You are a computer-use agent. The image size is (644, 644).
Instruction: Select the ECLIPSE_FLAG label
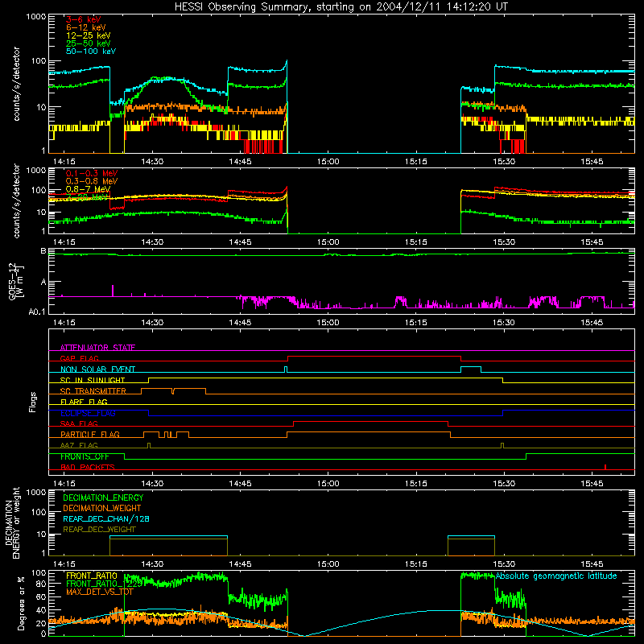point(88,413)
